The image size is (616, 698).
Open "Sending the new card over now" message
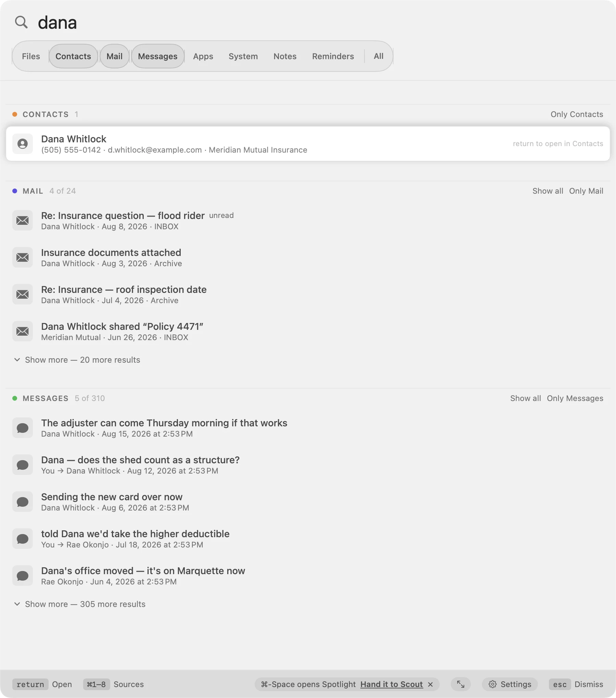(x=308, y=502)
